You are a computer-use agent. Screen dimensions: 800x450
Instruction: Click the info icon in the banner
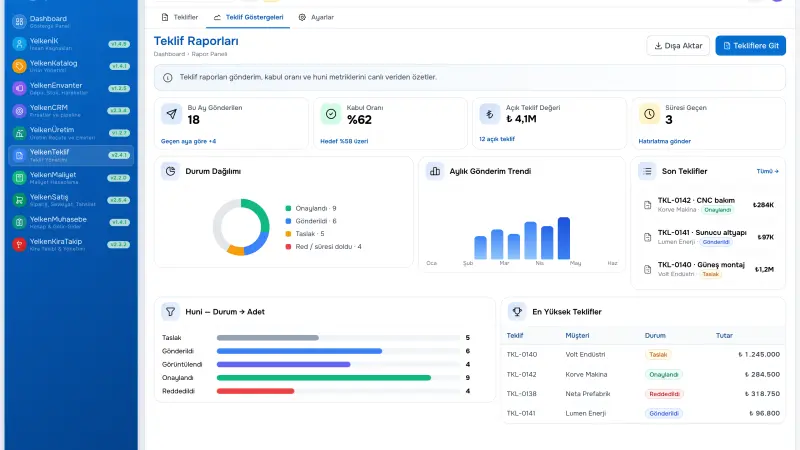(167, 78)
